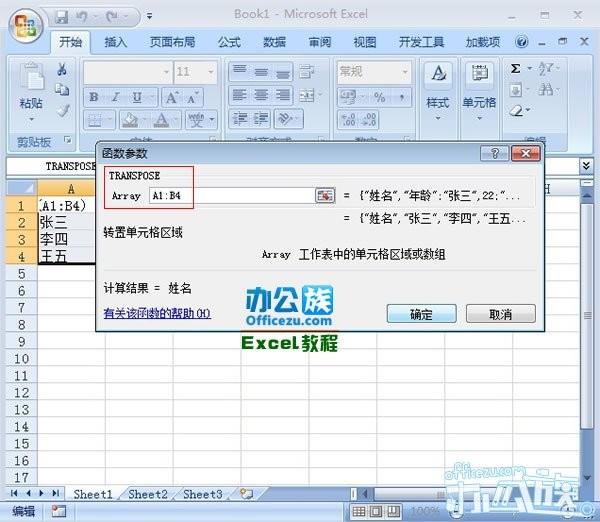The width and height of the screenshot is (600, 522).
Task: Click the AutoSum sigma
Action: pyautogui.click(x=515, y=69)
